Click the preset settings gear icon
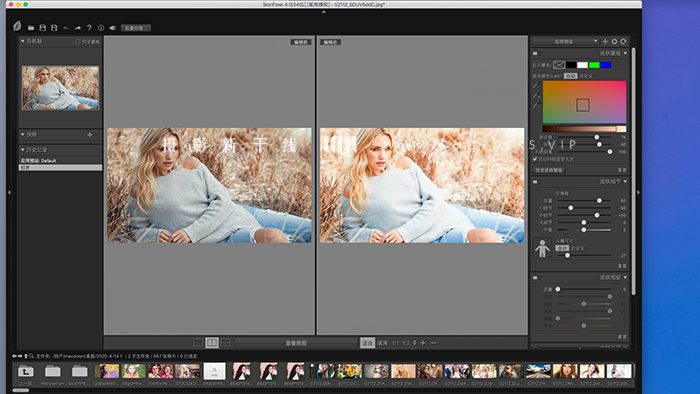Viewport: 700px width, 394px height. pyautogui.click(x=614, y=41)
